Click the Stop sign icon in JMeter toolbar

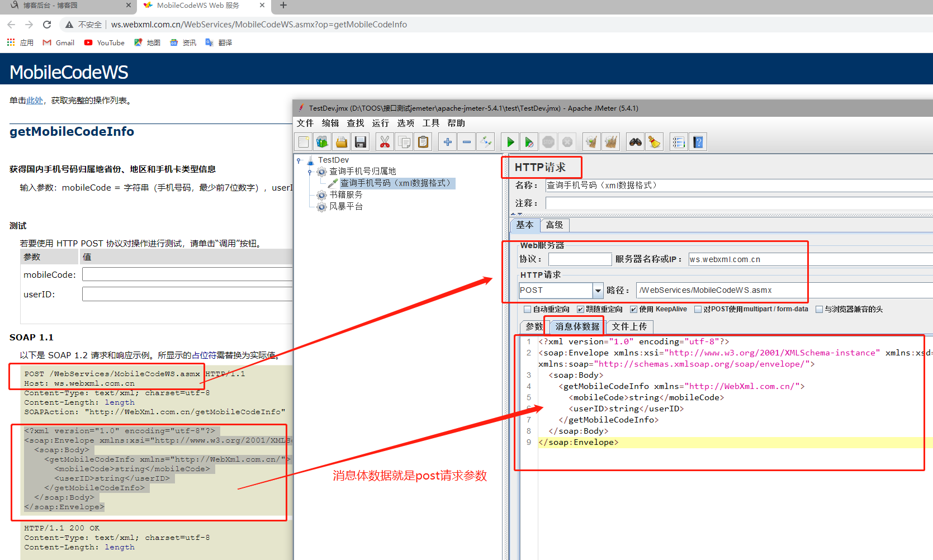point(548,142)
